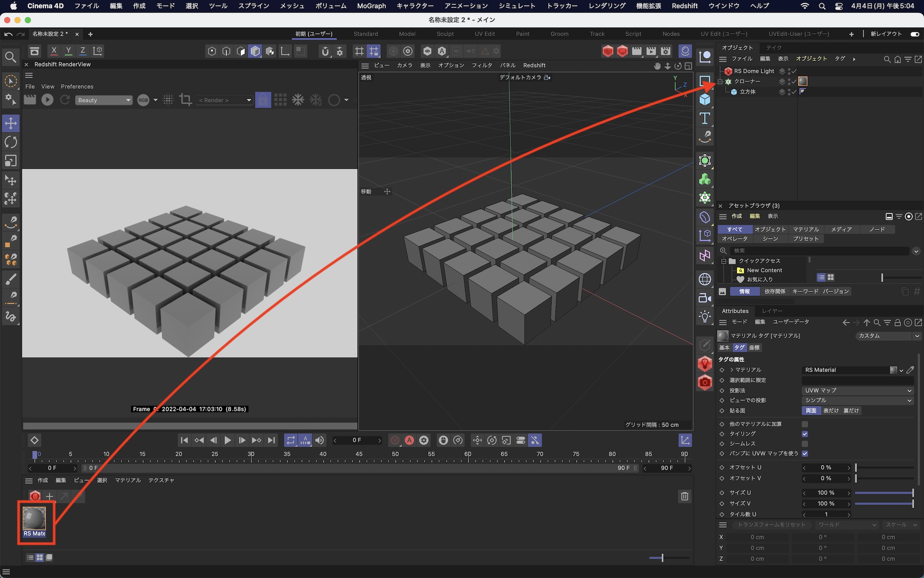Screen dimensions: 924x578
Task: Open the Beauty pass dropdown in RenderView
Action: click(103, 100)
